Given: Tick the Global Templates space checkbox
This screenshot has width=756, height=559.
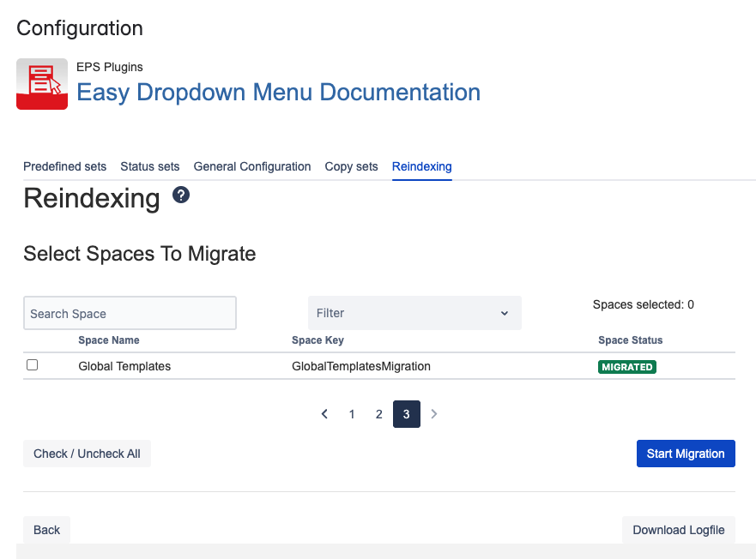Looking at the screenshot, I should [33, 365].
